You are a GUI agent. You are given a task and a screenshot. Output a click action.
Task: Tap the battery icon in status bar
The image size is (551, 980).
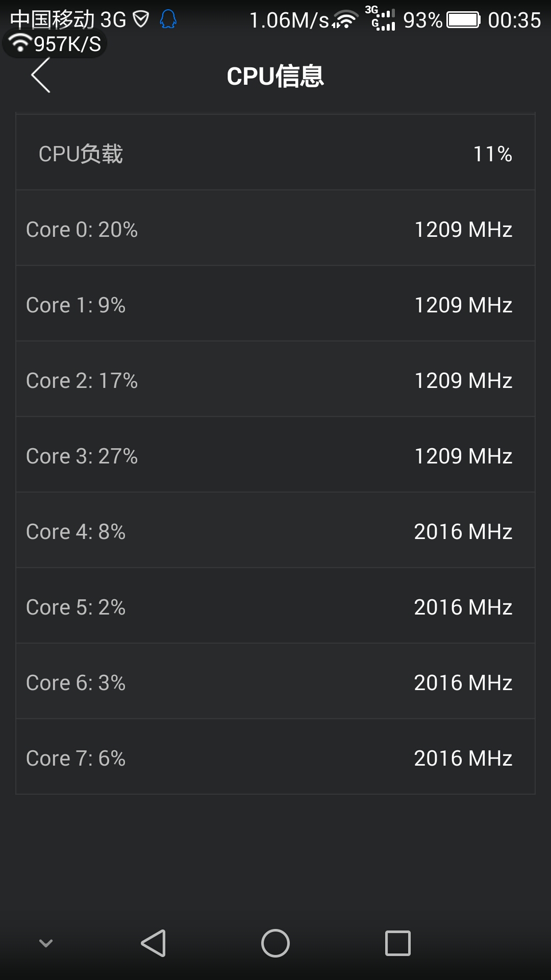point(463,20)
